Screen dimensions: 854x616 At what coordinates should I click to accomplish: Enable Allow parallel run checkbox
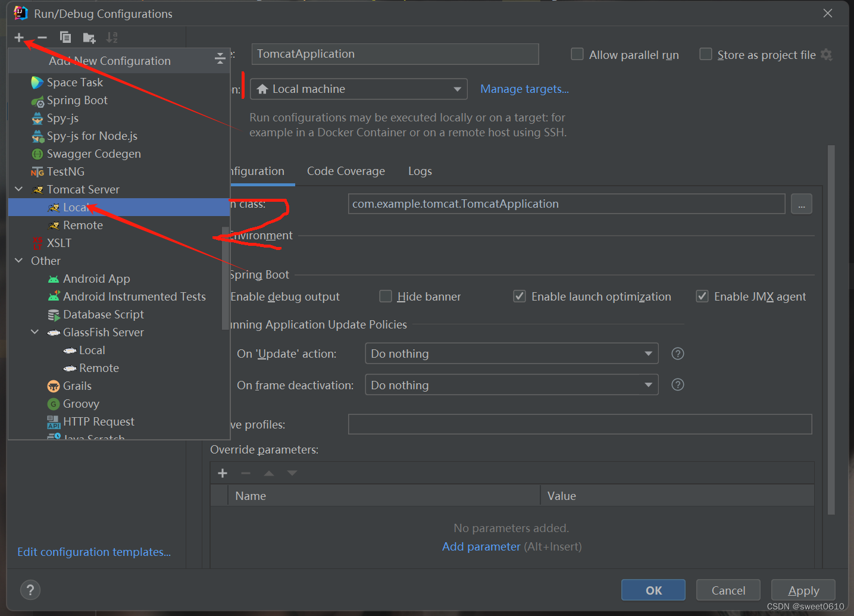coord(577,54)
